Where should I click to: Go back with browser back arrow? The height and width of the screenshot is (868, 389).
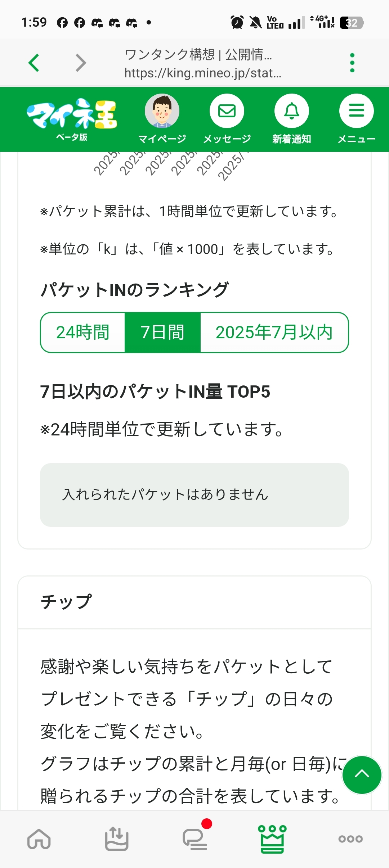[34, 63]
